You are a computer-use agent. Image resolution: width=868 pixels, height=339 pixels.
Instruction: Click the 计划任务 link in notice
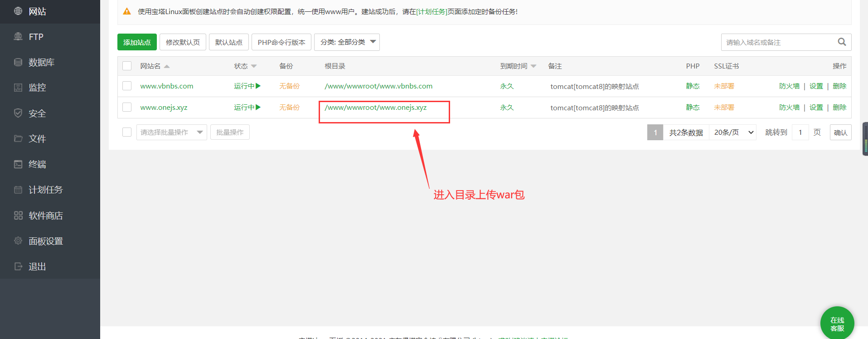[432, 11]
